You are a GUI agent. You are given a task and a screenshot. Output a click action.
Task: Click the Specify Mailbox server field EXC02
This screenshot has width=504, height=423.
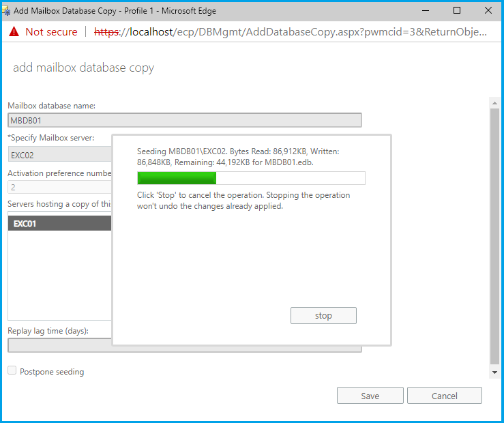pyautogui.click(x=59, y=155)
